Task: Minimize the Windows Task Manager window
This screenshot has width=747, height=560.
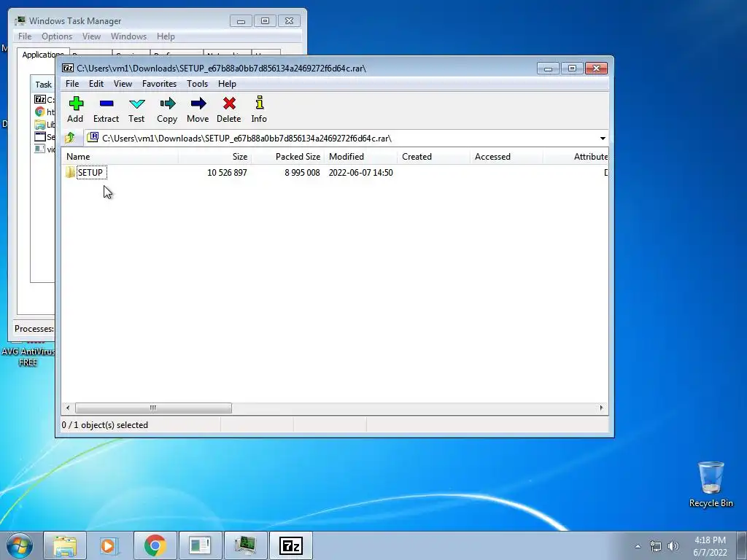Action: pyautogui.click(x=241, y=21)
